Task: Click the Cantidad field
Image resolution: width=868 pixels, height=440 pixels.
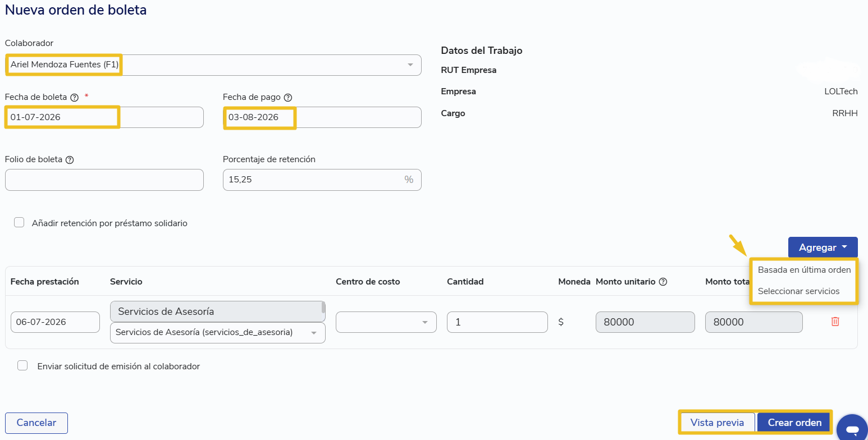Action: coord(497,322)
